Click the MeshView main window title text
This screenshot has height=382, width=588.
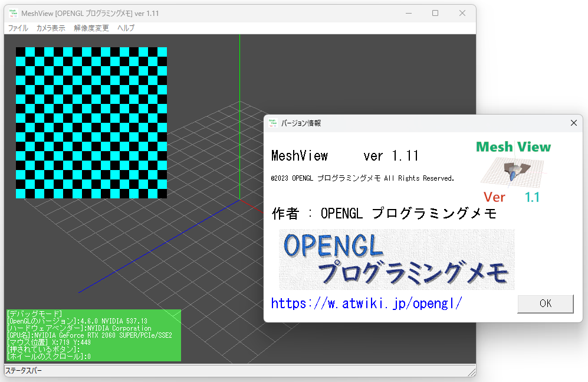pyautogui.click(x=90, y=14)
